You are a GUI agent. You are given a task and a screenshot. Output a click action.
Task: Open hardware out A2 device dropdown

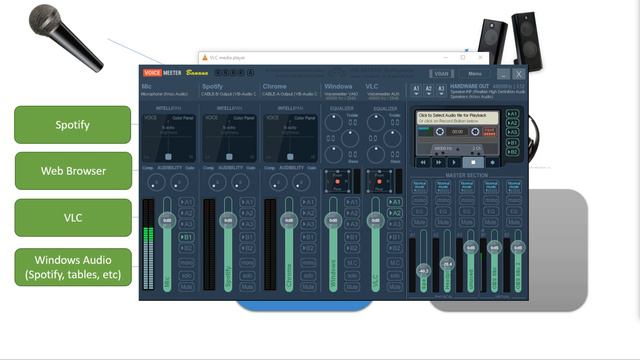click(429, 90)
